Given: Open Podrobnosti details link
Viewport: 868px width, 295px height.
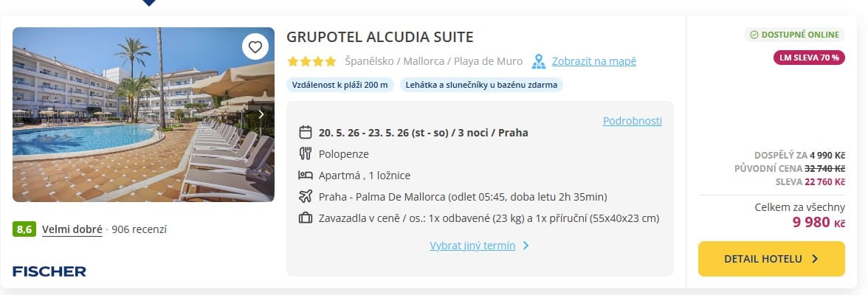Looking at the screenshot, I should [632, 121].
